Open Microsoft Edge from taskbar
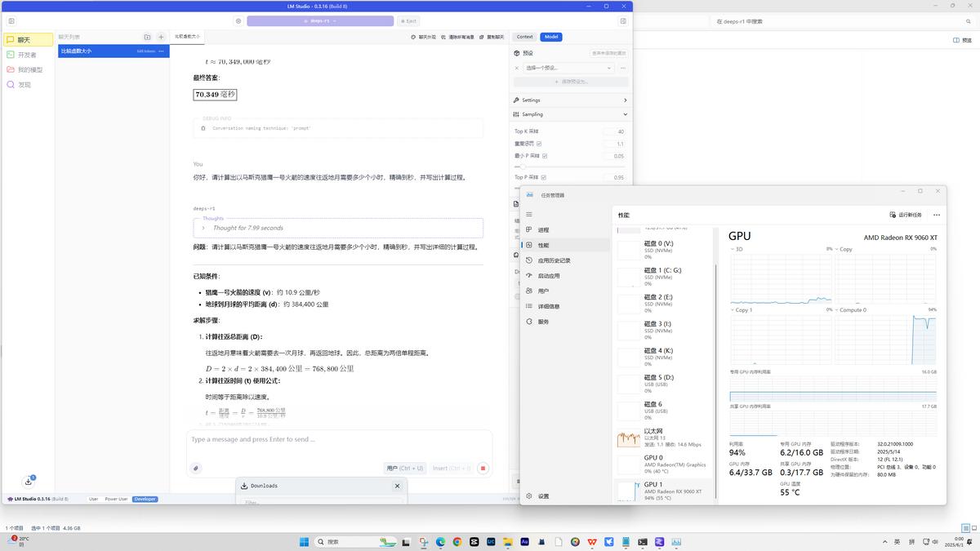Screen dimensions: 980x551 tap(440, 541)
